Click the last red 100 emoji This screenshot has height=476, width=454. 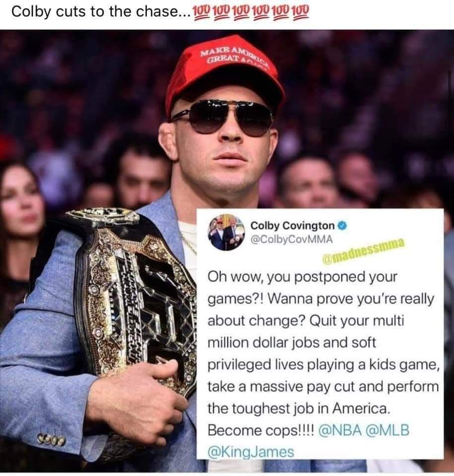(x=300, y=12)
